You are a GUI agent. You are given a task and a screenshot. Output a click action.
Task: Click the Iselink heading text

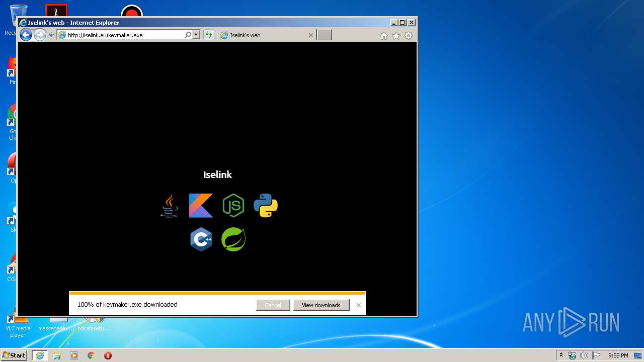click(x=217, y=174)
